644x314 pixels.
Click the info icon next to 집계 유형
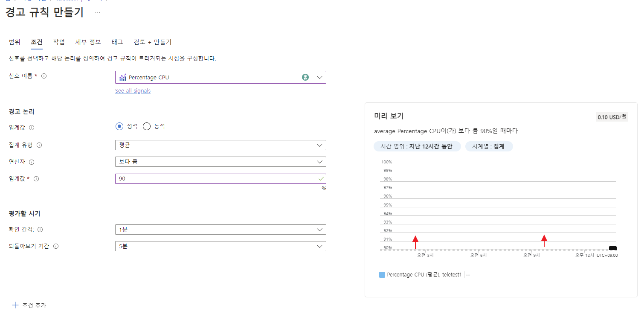[39, 145]
